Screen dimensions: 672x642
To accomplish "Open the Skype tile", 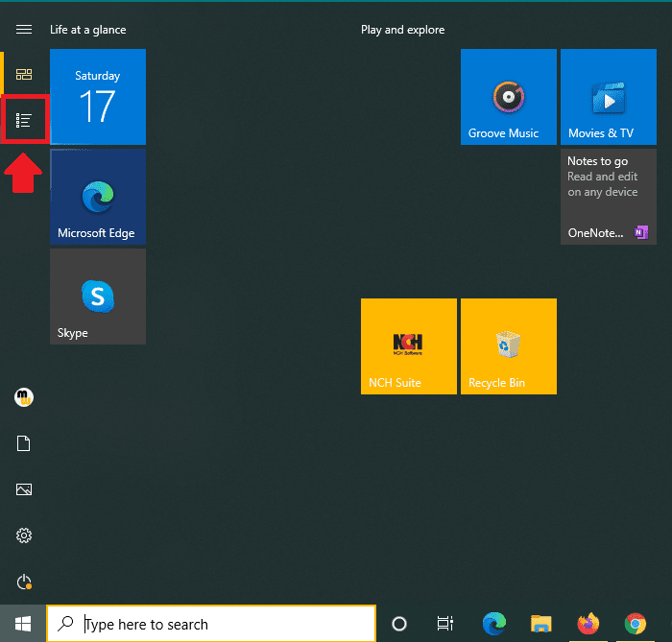I will [x=98, y=297].
